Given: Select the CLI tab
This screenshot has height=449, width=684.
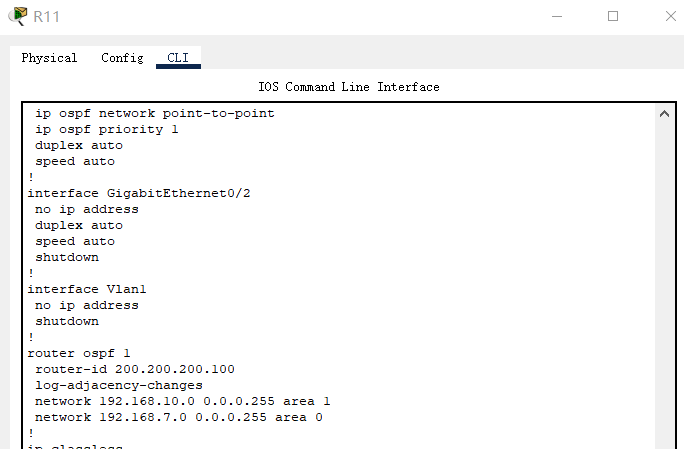Looking at the screenshot, I should pos(178,58).
